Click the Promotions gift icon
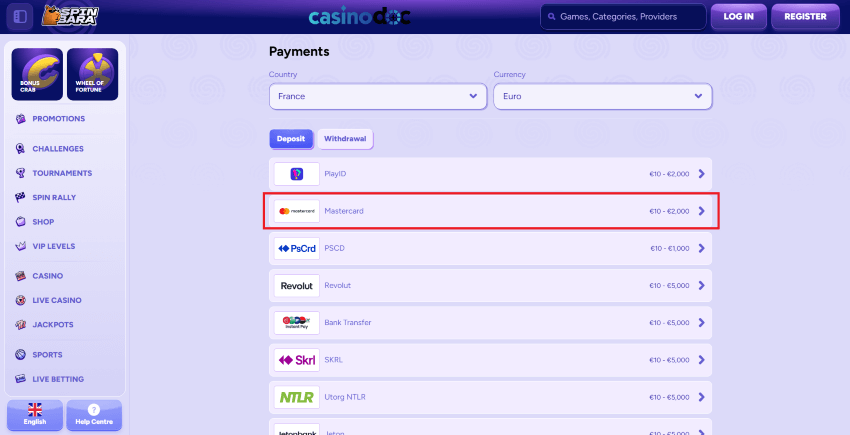This screenshot has width=850, height=435. point(21,119)
